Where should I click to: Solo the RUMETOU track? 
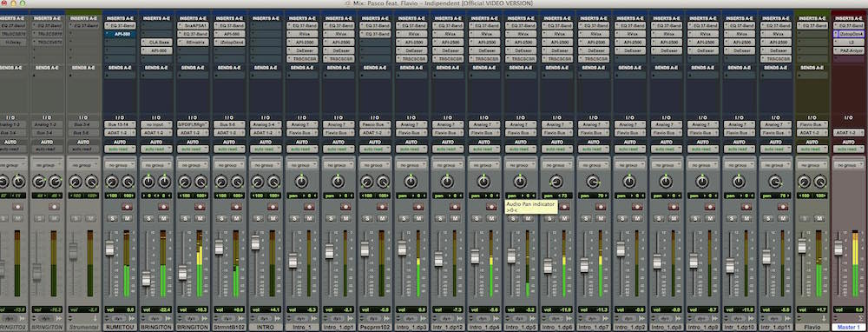112,218
